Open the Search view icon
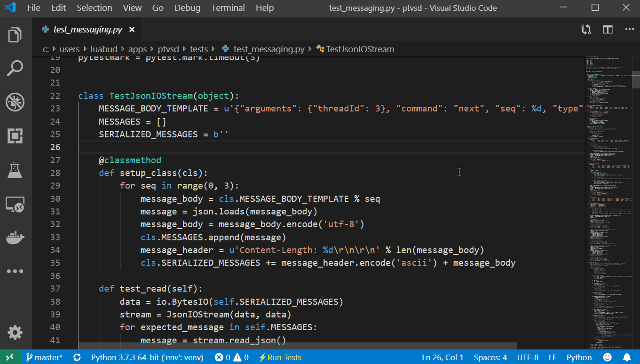The height and width of the screenshot is (364, 640). pos(15,68)
